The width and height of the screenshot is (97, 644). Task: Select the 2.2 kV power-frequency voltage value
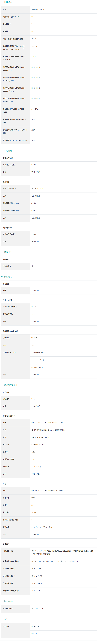(34, 234)
